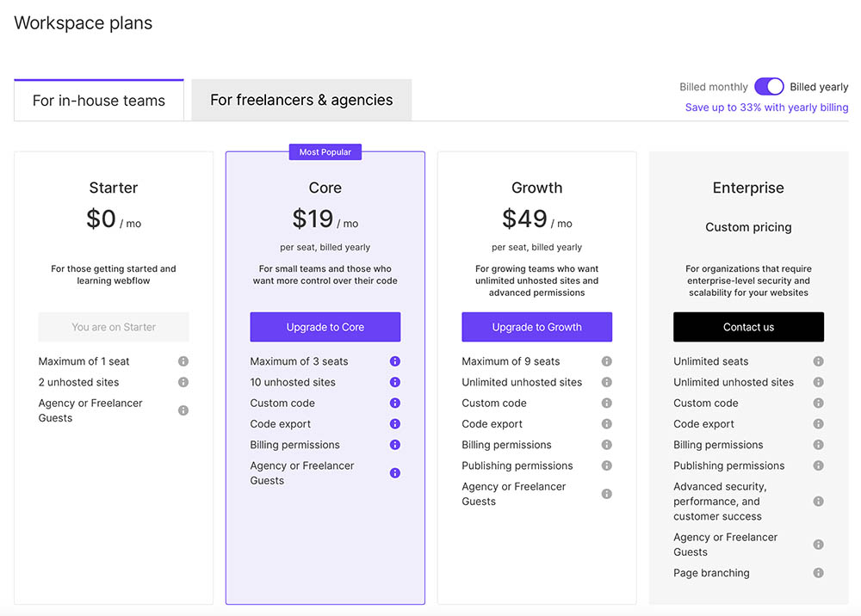The image size is (861, 616).
Task: View info for Core's "Maximum of 3 seats"
Action: [x=395, y=361]
